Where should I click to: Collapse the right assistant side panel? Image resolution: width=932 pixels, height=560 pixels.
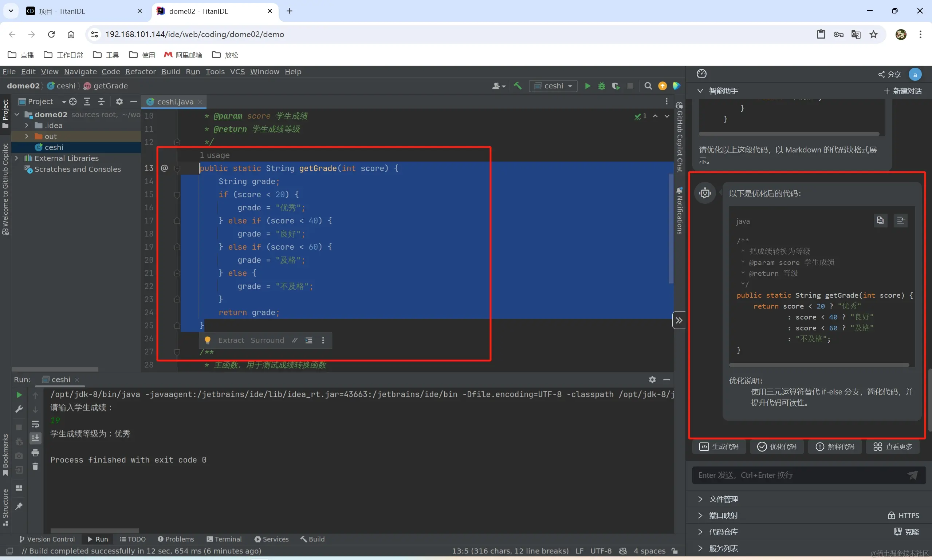(679, 320)
